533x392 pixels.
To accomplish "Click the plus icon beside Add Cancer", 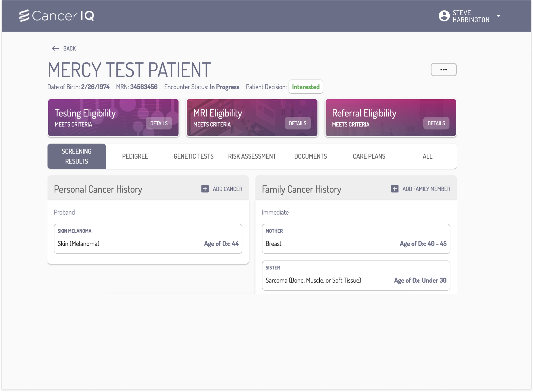I will [205, 189].
